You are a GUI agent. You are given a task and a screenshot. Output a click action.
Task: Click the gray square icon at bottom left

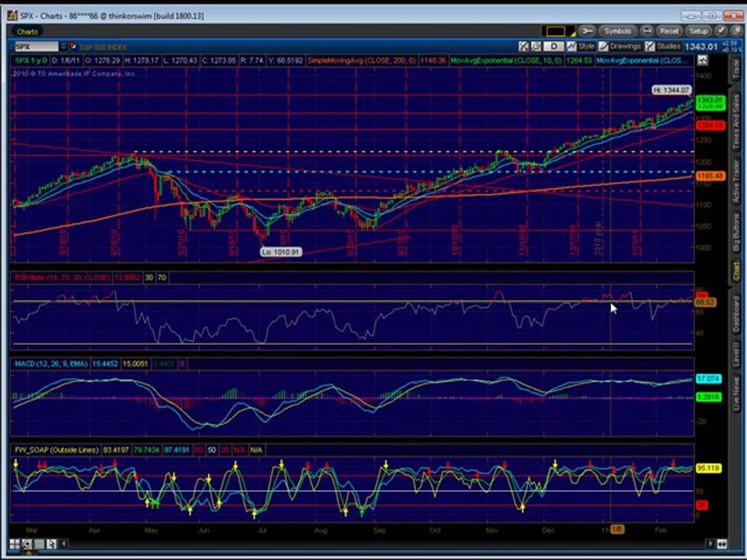click(39, 544)
